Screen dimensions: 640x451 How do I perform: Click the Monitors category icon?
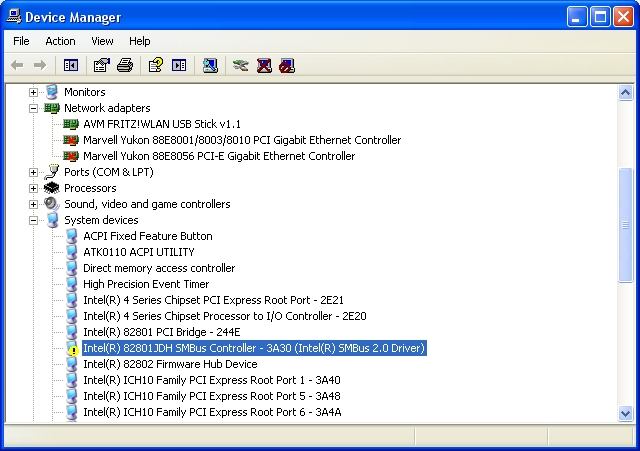[x=52, y=92]
